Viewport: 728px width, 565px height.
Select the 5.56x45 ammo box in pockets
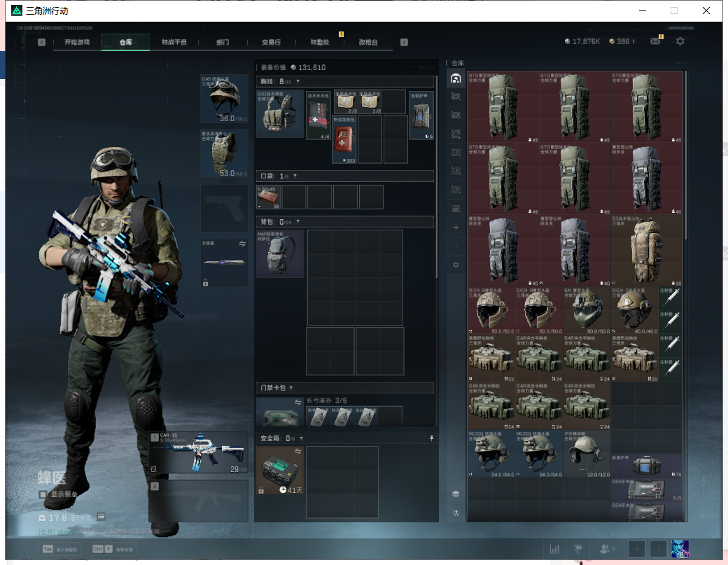pyautogui.click(x=268, y=197)
